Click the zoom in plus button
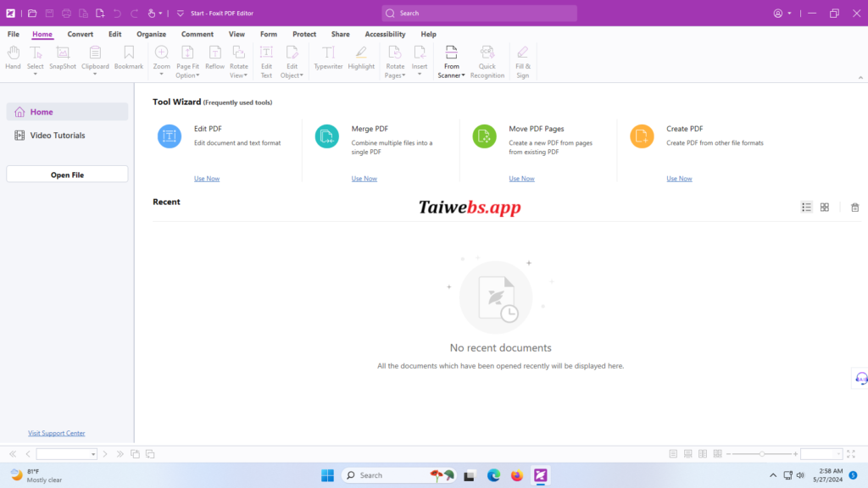 (x=795, y=454)
